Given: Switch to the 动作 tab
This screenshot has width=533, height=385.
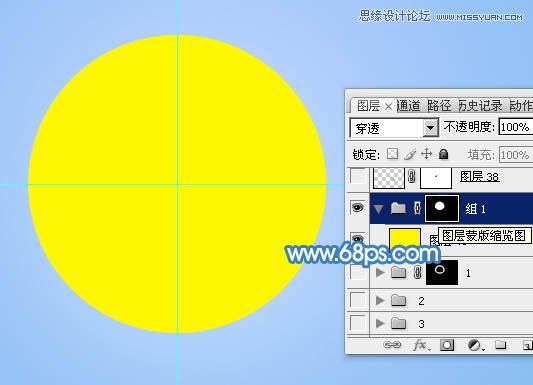Looking at the screenshot, I should 521,106.
